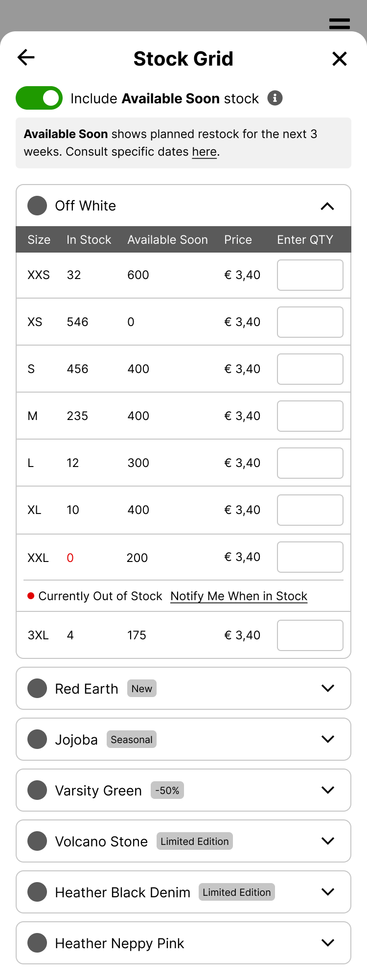The width and height of the screenshot is (367, 980).
Task: Open the hamburger menu icon
Action: tap(339, 23)
